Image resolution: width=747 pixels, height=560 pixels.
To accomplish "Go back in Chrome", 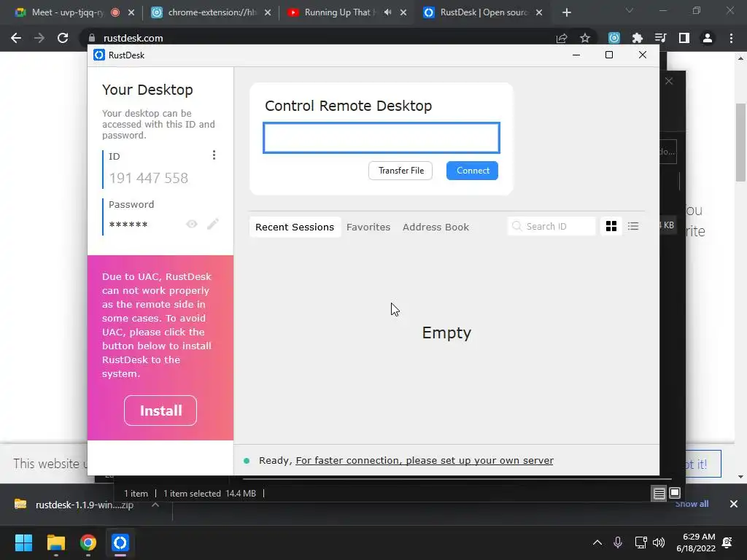I will [16, 38].
